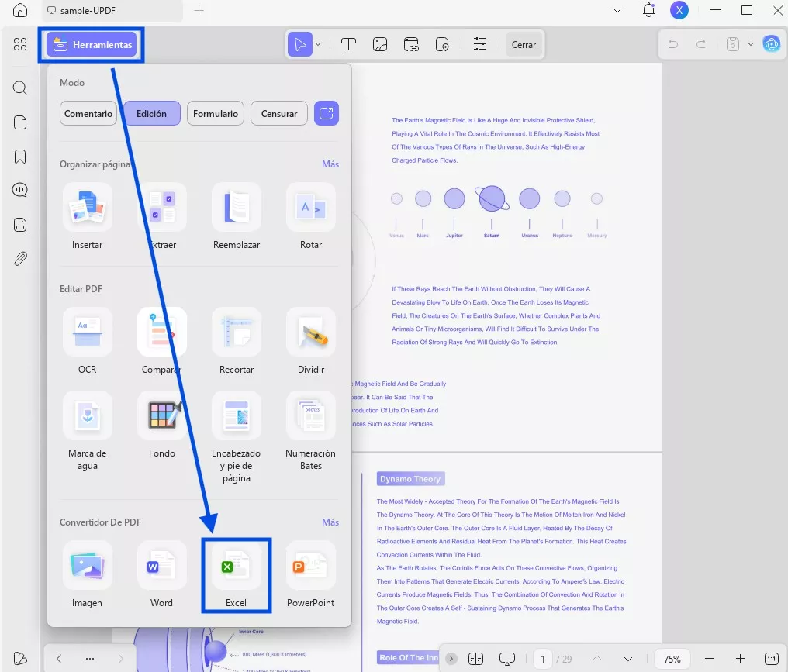Click the redo arrow
This screenshot has height=672, width=788.
click(x=700, y=44)
